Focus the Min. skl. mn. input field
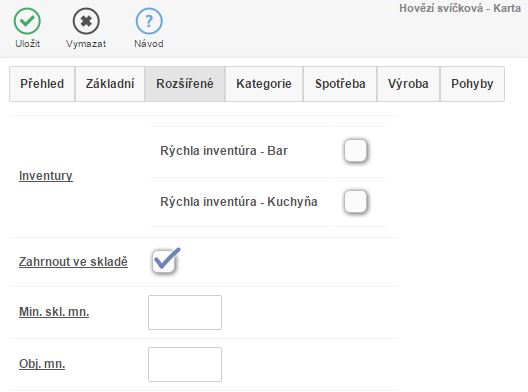Screen dimensions: 528x392 (185, 312)
